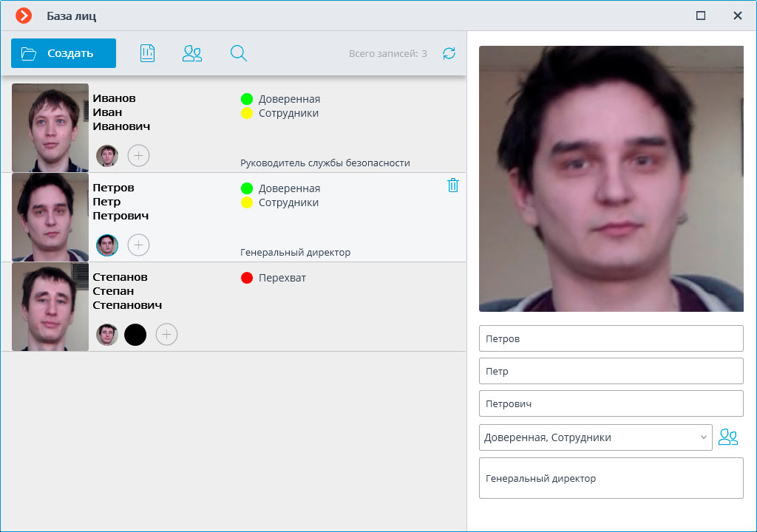
Task: Maximize the База лиц window
Action: [701, 16]
